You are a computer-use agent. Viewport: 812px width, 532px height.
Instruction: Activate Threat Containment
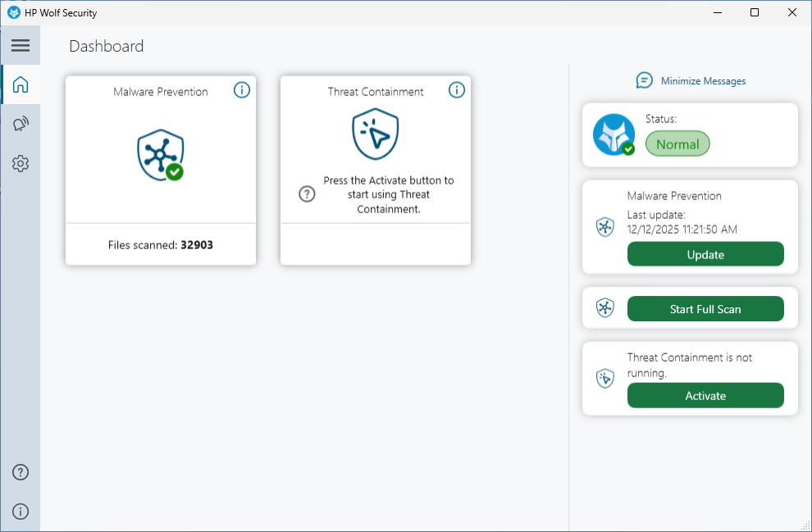click(705, 396)
